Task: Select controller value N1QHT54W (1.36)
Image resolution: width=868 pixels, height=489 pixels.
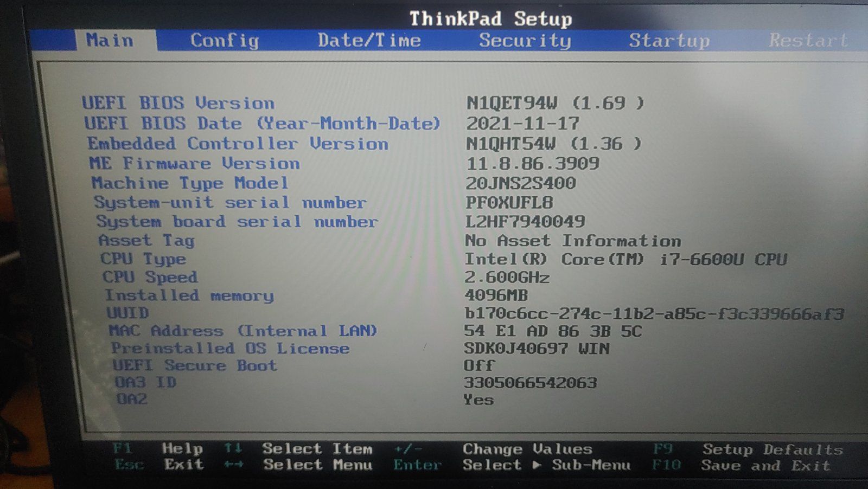Action: 554,144
